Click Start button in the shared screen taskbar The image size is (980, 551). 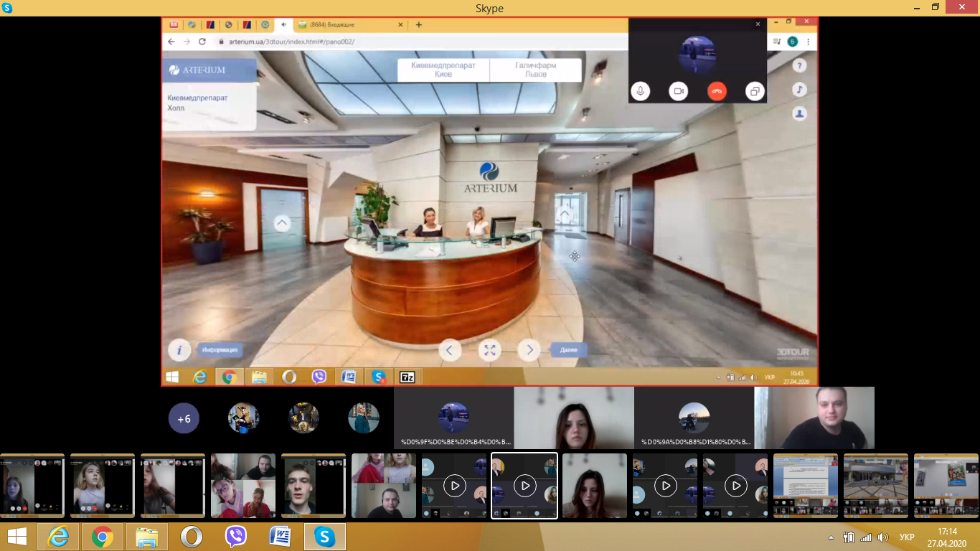172,377
